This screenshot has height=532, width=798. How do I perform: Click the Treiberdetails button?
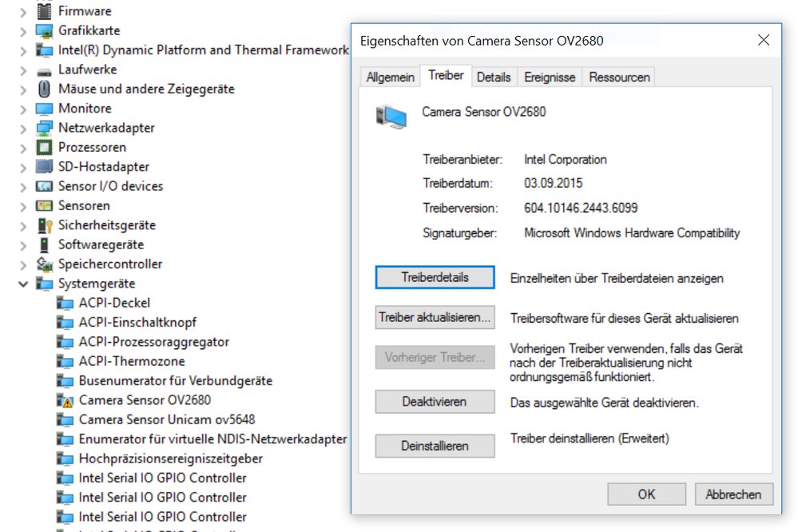point(435,277)
